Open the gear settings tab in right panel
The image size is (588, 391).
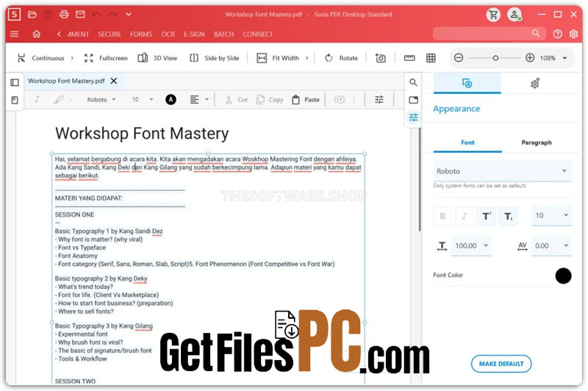(x=535, y=83)
